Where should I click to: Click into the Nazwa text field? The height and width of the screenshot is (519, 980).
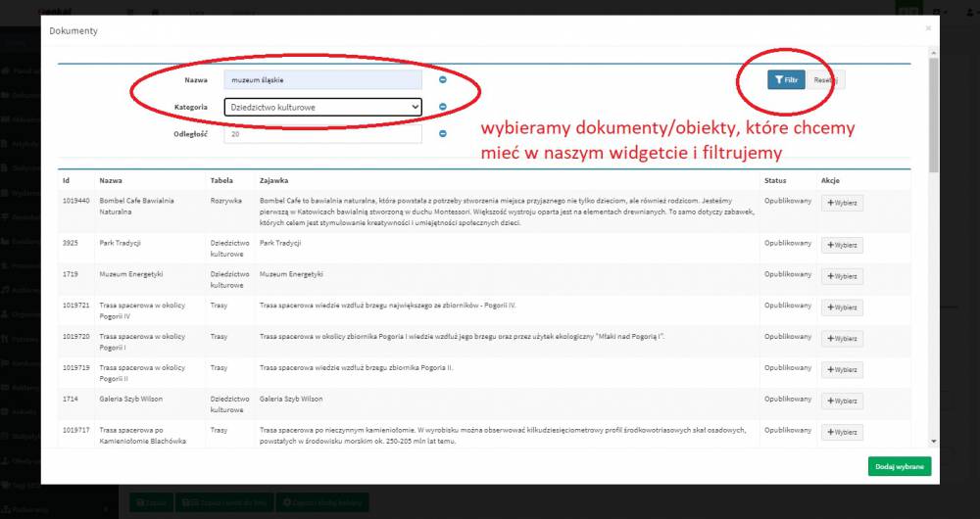pyautogui.click(x=322, y=79)
